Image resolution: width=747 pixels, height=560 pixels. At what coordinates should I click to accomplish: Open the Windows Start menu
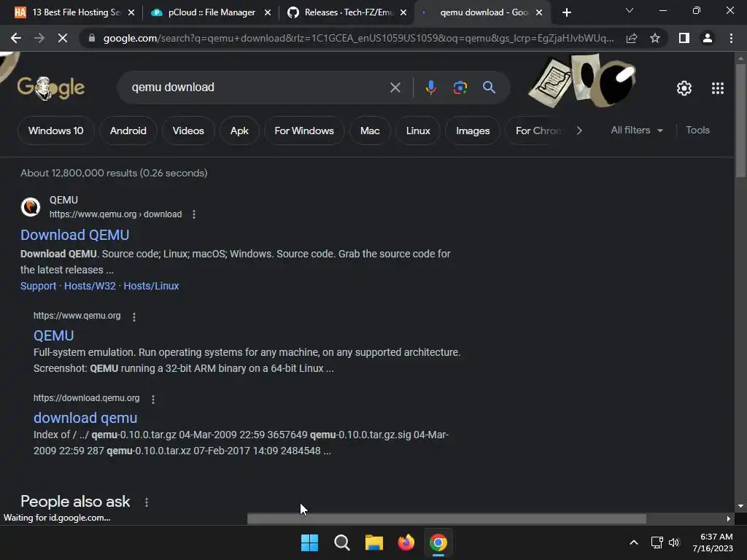[309, 542]
